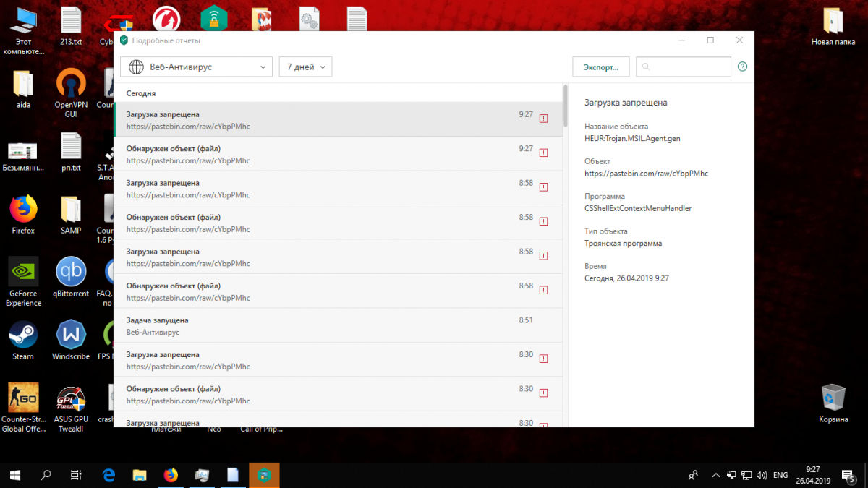This screenshot has height=488, width=868.
Task: Click red alert icon on 9:27 Загрузка запрещена row
Action: [x=543, y=118]
